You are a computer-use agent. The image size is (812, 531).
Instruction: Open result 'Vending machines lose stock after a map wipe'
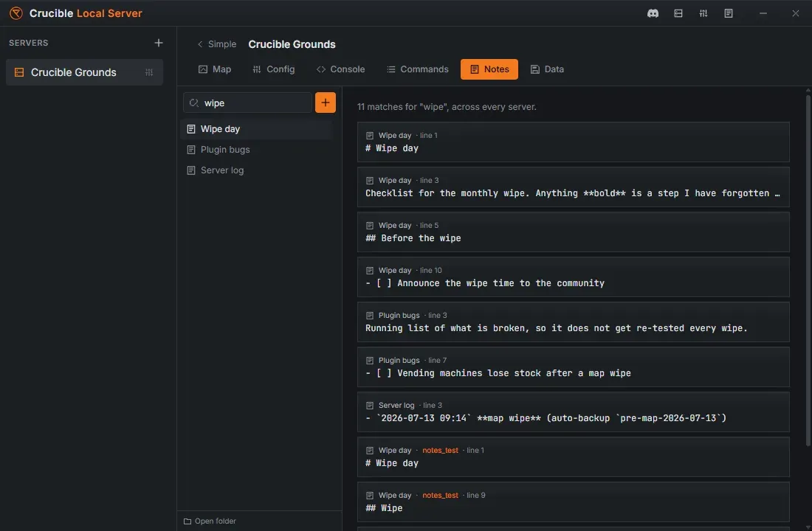[x=574, y=367]
